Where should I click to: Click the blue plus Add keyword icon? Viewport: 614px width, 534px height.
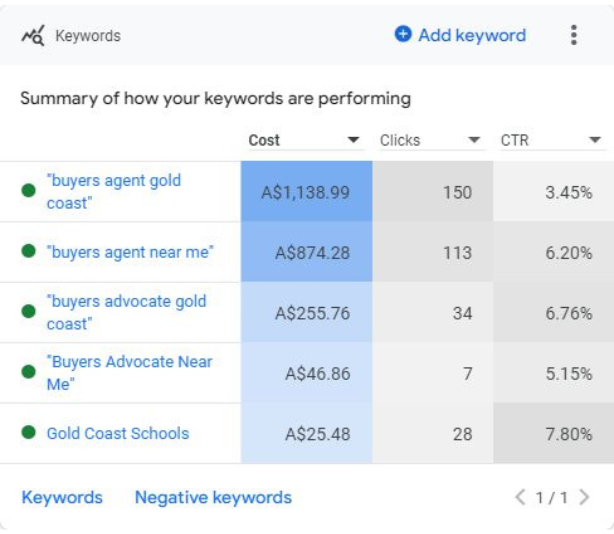tap(403, 35)
